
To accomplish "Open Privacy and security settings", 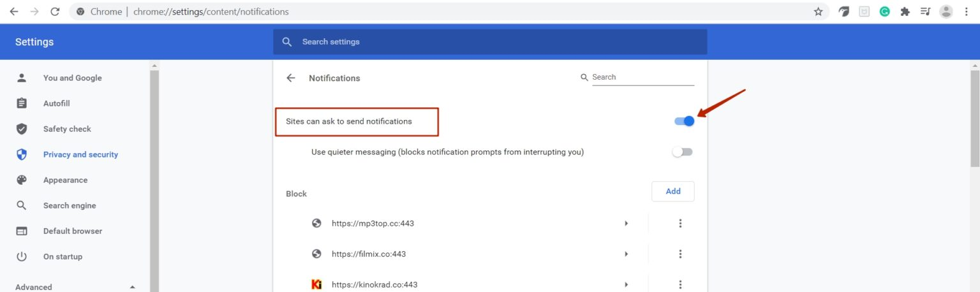I will pos(80,154).
